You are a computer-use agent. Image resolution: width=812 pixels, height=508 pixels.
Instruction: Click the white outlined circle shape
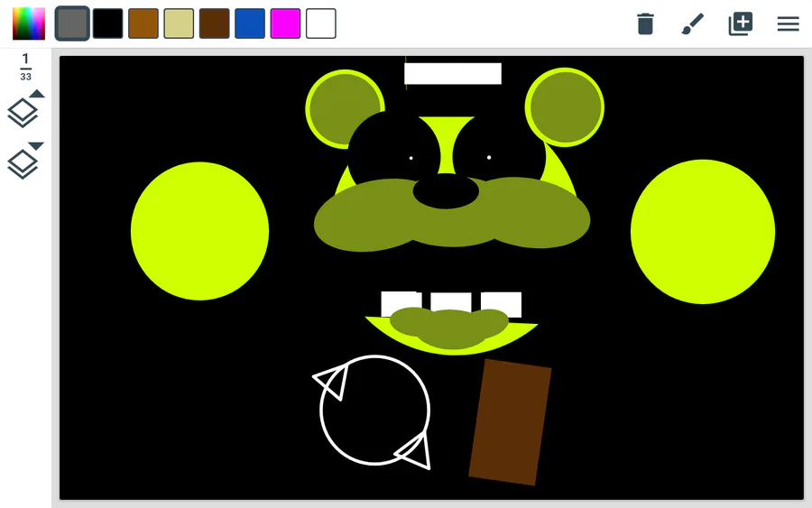click(375, 411)
